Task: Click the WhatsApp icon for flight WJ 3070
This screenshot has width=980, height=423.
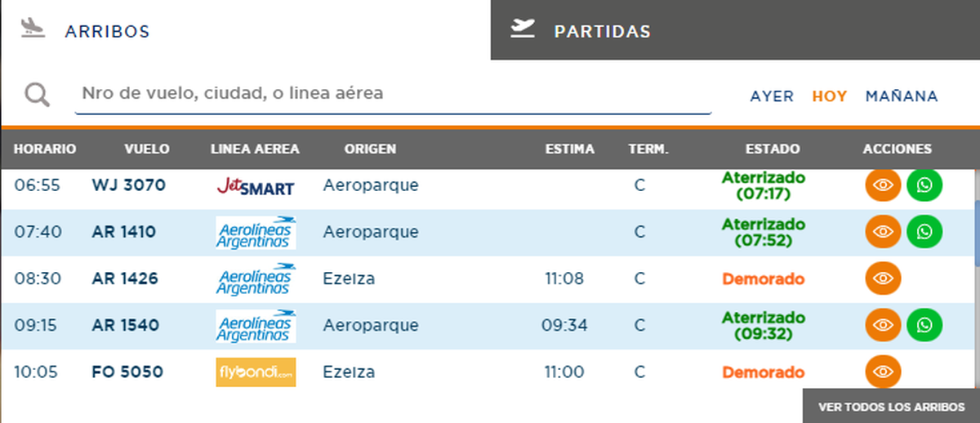Action: tap(924, 185)
